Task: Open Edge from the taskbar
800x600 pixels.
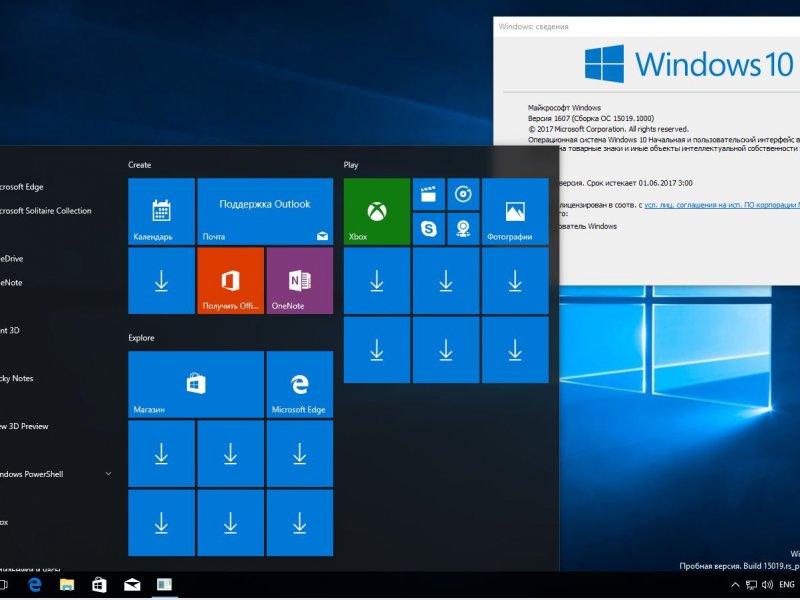Action: coord(35,584)
